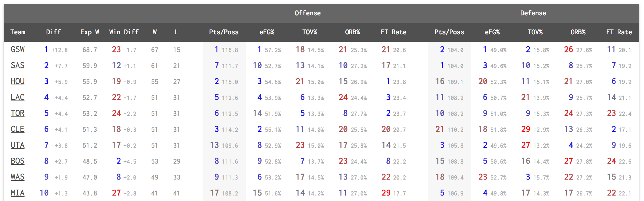Viewport: 644px width, 201px height.
Task: Select the WAS team link
Action: tap(17, 177)
